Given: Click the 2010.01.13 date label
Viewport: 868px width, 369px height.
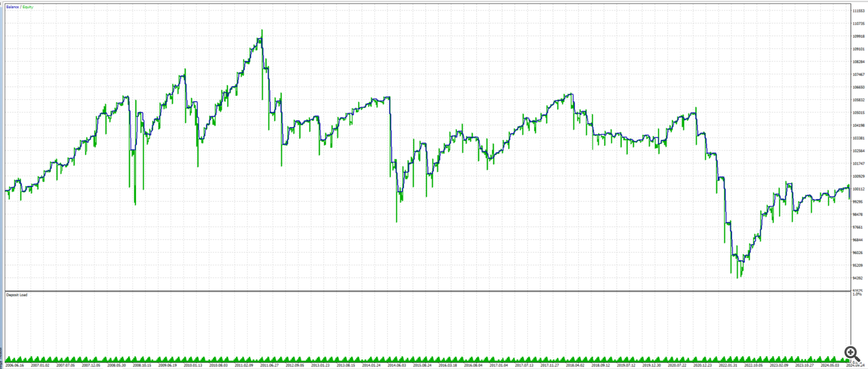Looking at the screenshot, I should [192, 366].
